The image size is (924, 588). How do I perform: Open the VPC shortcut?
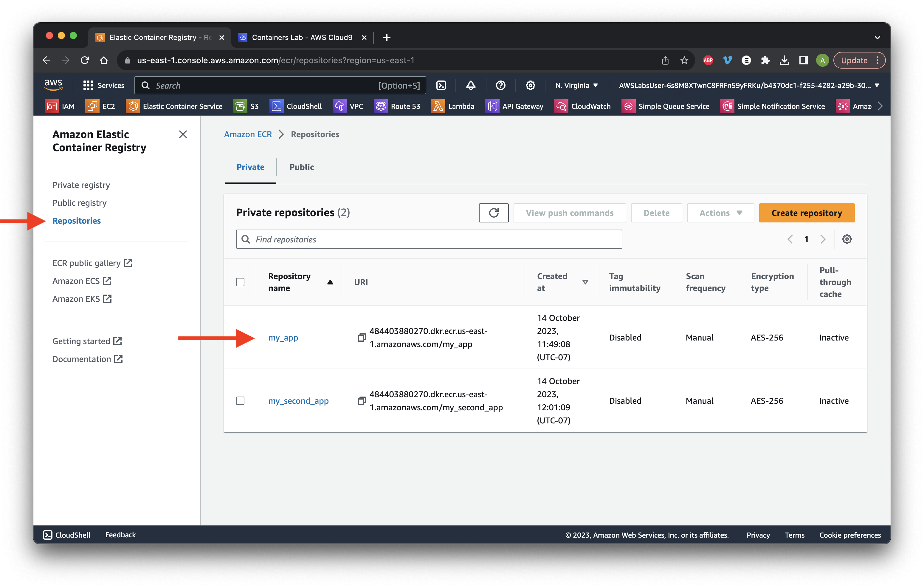348,106
